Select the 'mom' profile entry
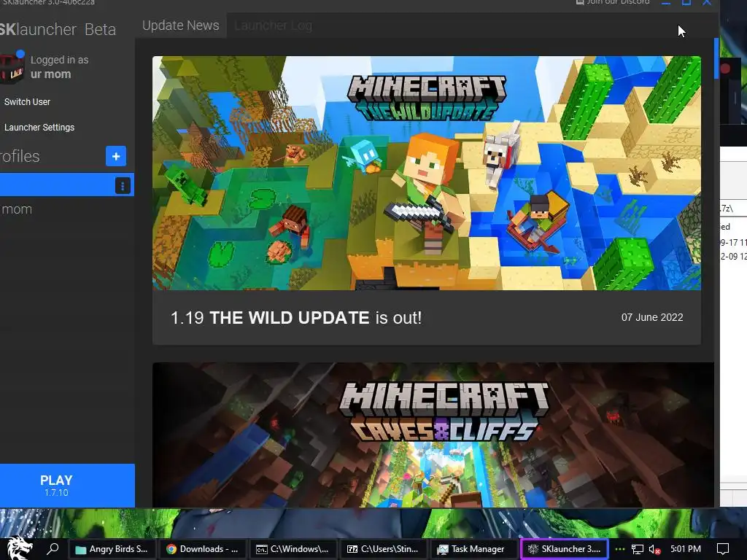Image resolution: width=747 pixels, height=560 pixels. click(x=17, y=209)
